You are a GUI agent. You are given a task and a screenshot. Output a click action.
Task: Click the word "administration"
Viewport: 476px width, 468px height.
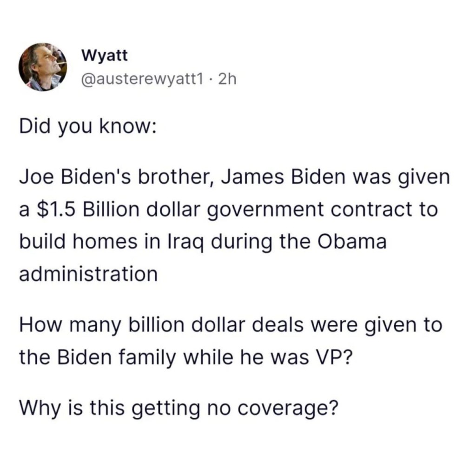(x=88, y=274)
